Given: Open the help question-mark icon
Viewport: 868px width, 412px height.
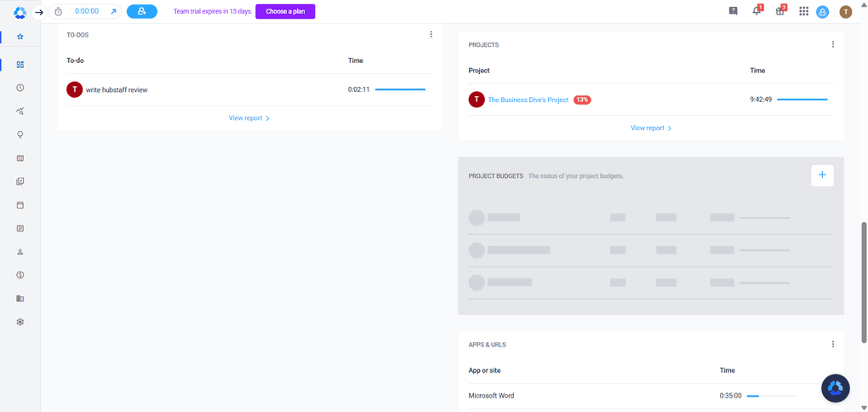Looking at the screenshot, I should pyautogui.click(x=733, y=11).
